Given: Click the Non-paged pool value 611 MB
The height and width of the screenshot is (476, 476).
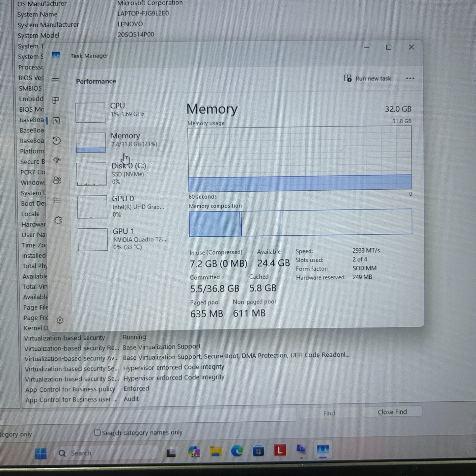Looking at the screenshot, I should [x=249, y=313].
